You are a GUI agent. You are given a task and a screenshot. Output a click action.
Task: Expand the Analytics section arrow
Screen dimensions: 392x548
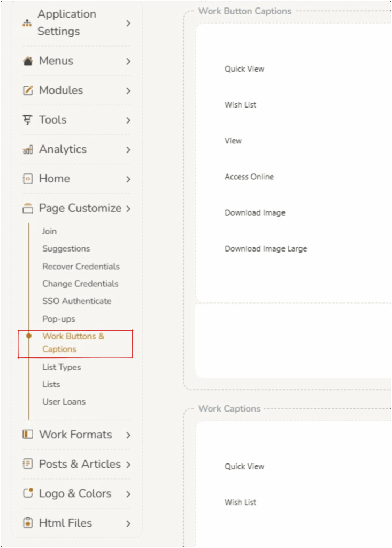(128, 150)
